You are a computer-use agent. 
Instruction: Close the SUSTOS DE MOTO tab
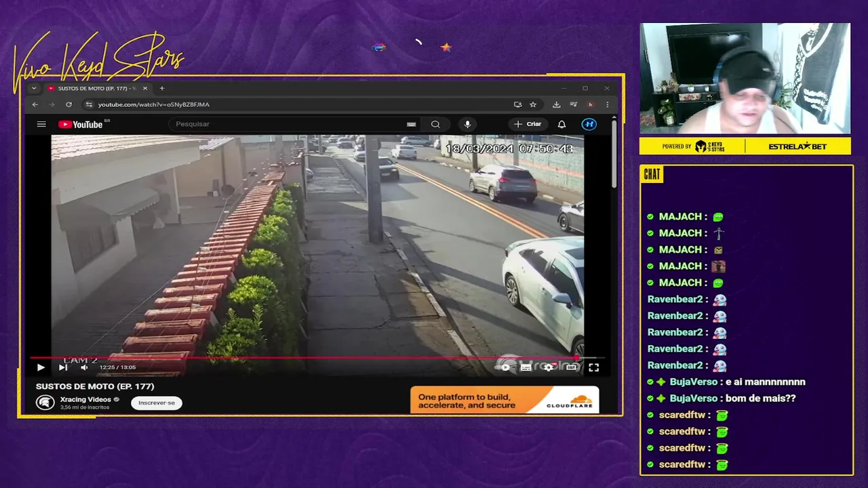144,88
